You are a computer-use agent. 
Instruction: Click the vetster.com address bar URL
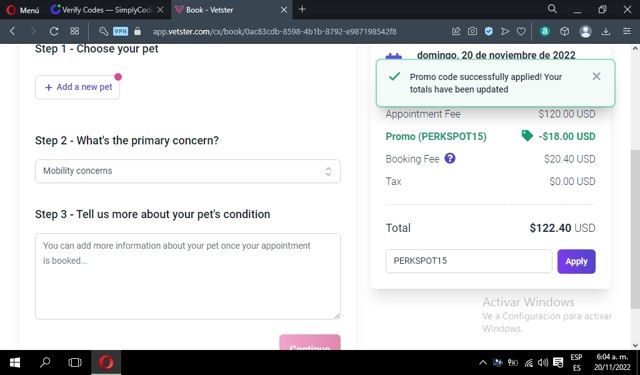point(274,31)
